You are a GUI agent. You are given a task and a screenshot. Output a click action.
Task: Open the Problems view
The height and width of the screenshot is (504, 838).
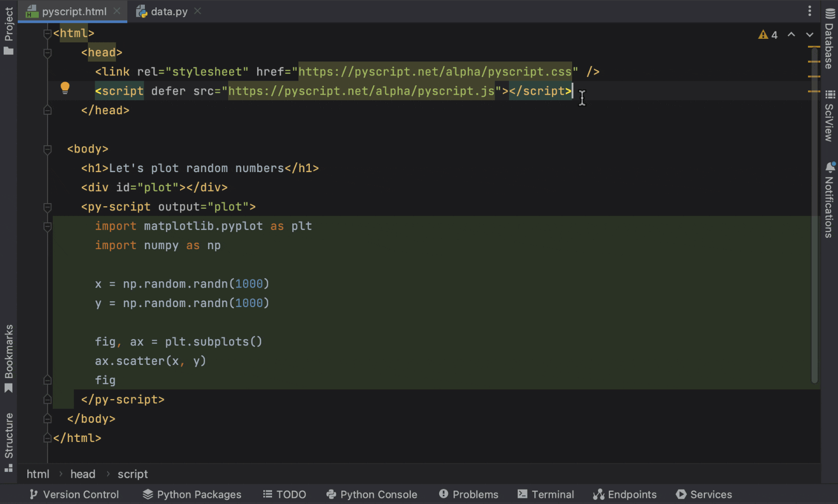click(468, 494)
